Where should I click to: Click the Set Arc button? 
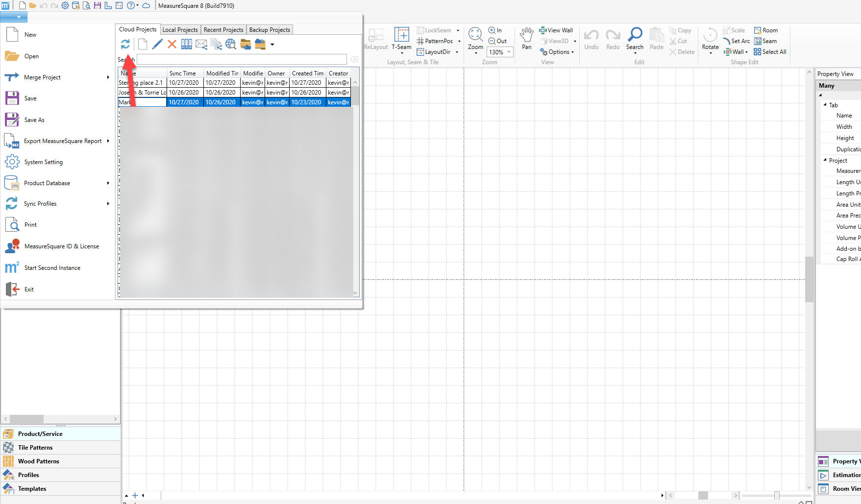pos(737,41)
